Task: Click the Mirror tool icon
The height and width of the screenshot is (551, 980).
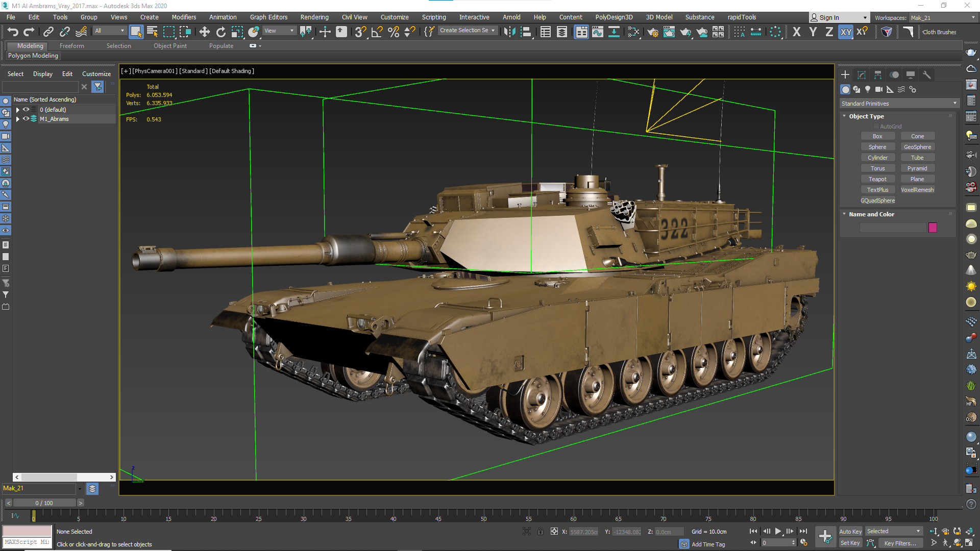Action: click(x=509, y=32)
